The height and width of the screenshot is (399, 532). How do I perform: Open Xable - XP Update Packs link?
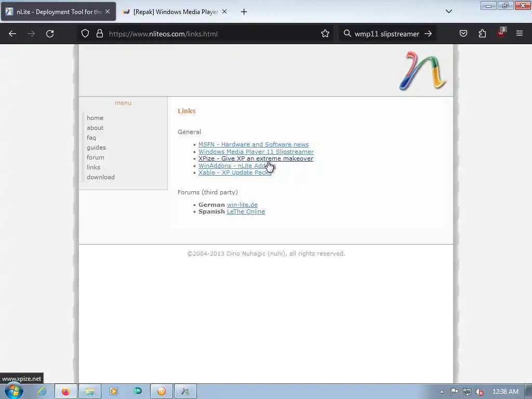235,172
